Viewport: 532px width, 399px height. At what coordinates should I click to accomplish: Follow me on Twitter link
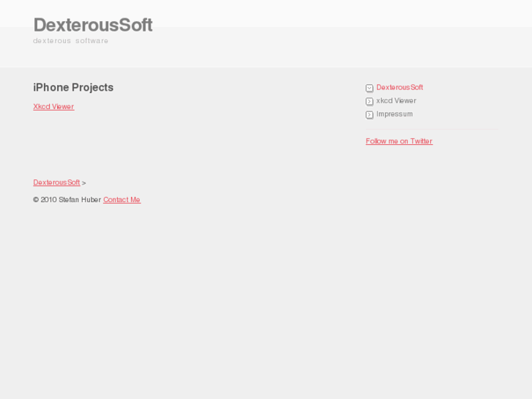coord(399,141)
